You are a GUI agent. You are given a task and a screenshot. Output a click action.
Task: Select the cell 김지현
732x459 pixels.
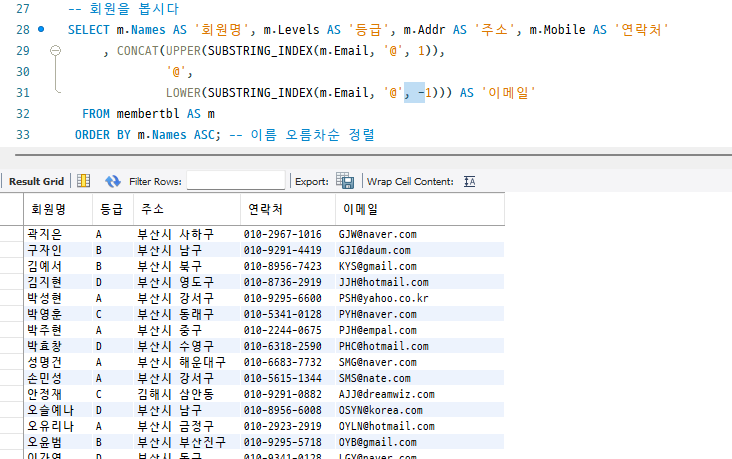pyautogui.click(x=58, y=282)
